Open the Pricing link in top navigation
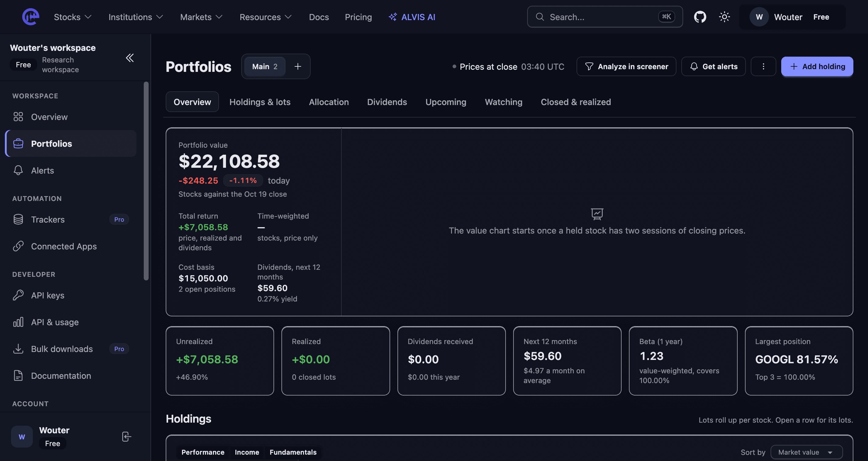Image resolution: width=868 pixels, height=461 pixels. coord(358,17)
